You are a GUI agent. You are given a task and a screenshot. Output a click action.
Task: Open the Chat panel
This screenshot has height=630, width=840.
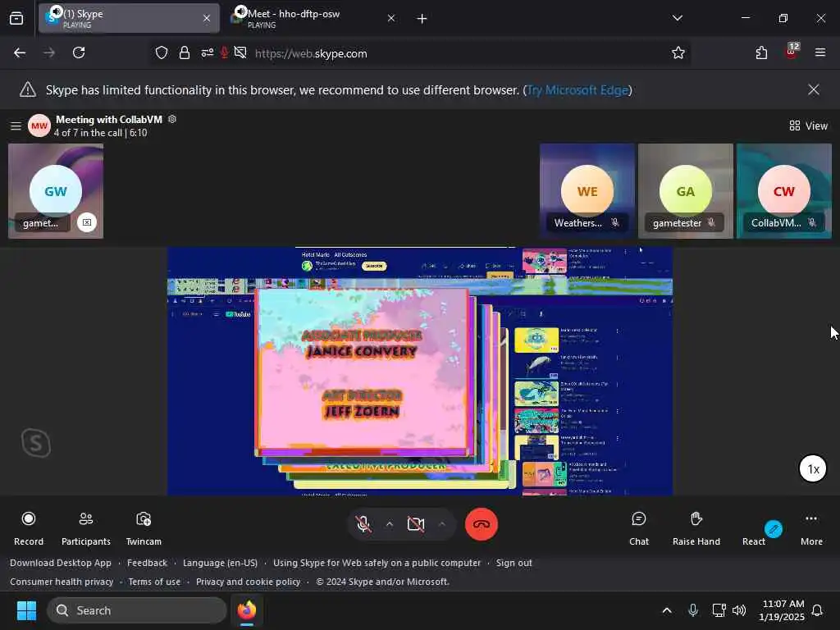(638, 528)
